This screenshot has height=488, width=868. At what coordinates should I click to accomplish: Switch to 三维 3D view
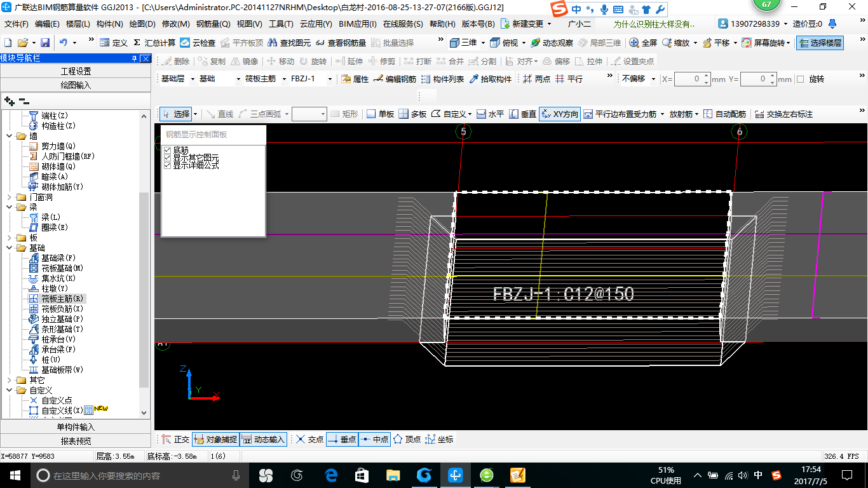463,43
